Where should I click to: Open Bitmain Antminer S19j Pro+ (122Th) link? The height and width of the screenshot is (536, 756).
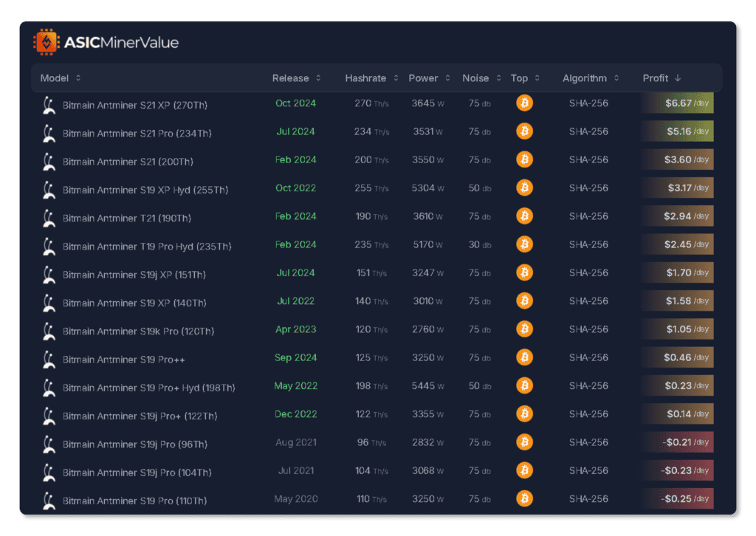[140, 416]
